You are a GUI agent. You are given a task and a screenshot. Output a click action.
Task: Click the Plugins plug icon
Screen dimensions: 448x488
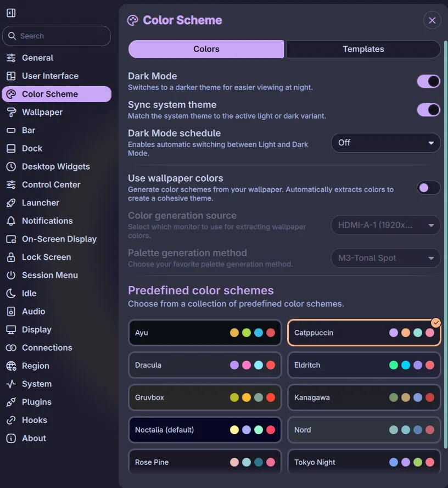(11, 402)
